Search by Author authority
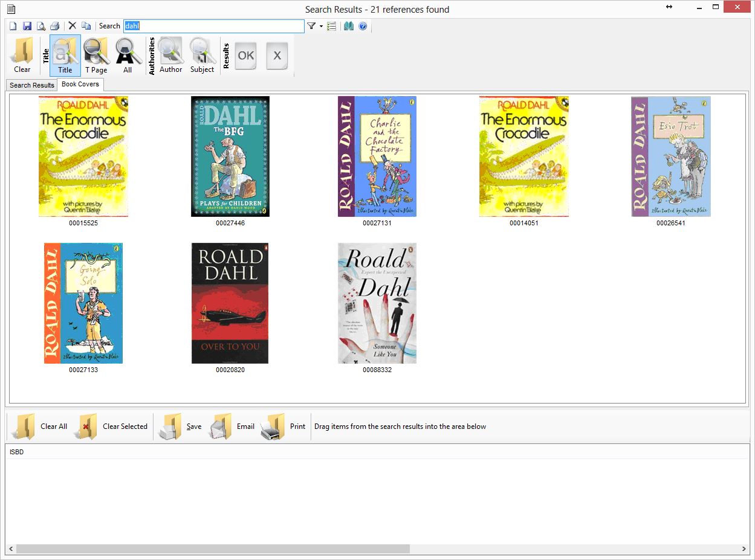Screen dimensions: 755x560 click(x=170, y=56)
